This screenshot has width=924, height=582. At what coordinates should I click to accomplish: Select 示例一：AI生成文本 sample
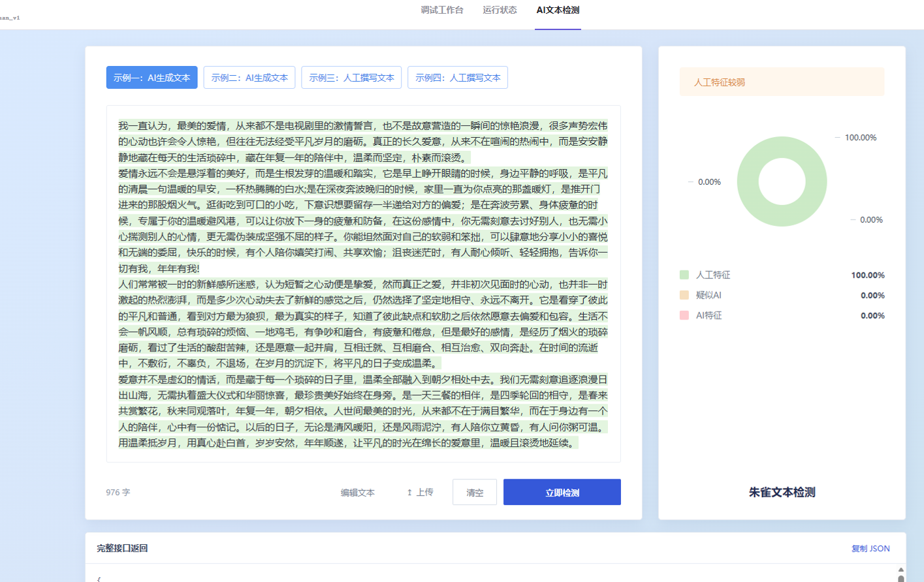151,78
